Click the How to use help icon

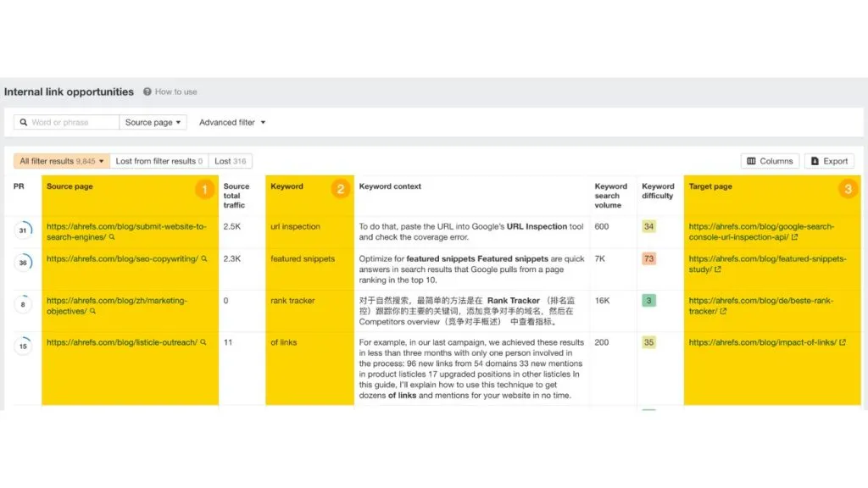[147, 91]
